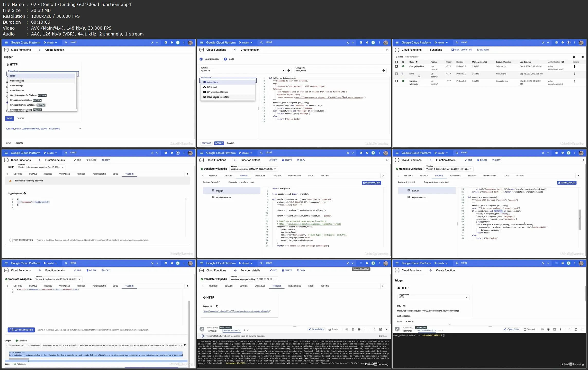Click scrollbar in code view showing line 25
The width and height of the screenshot is (588, 370).
click(580, 220)
